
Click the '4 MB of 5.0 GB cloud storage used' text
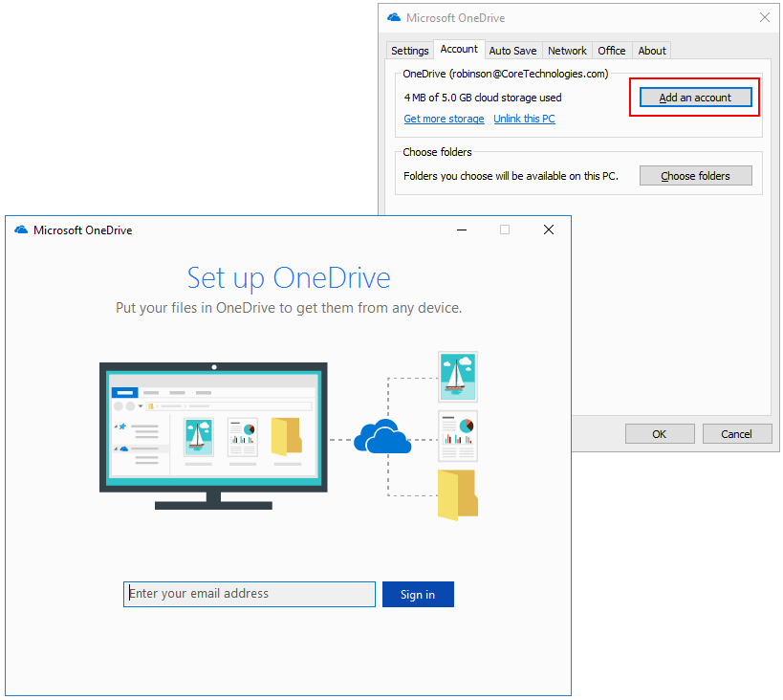point(483,98)
